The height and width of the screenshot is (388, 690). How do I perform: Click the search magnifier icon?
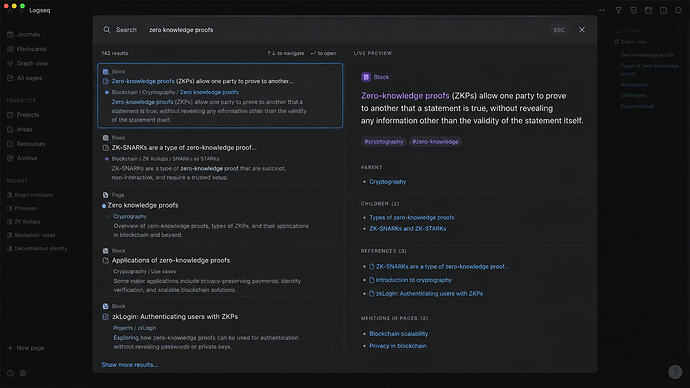pyautogui.click(x=106, y=30)
